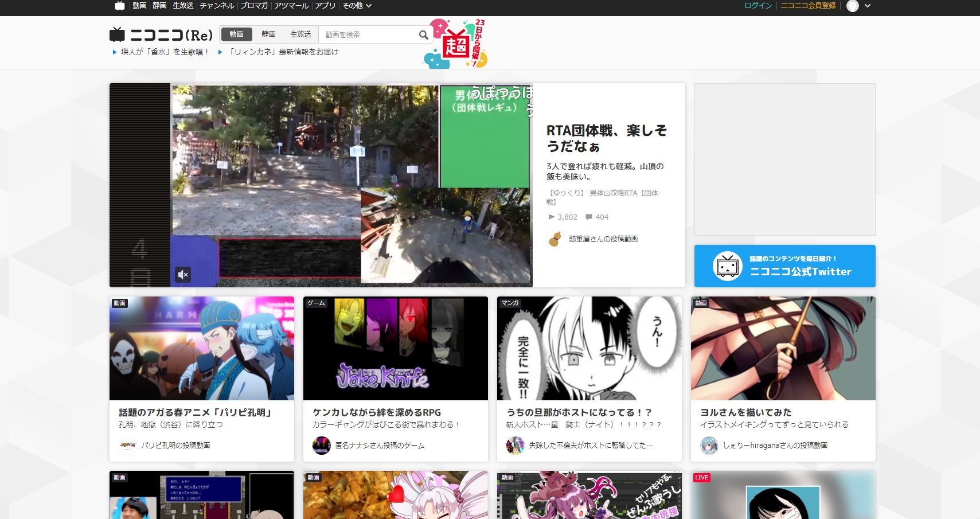980x519 pixels.
Task: Open the featured video uploader's 投稿動画 link
Action: pos(603,239)
